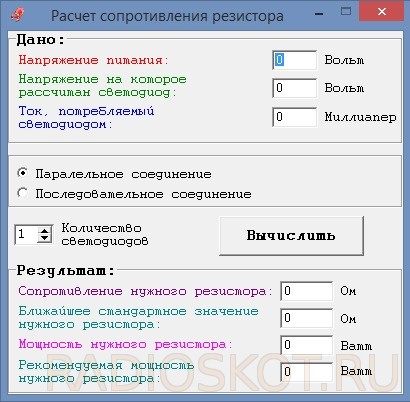Click the Мощность нужного резистора label

click(125, 344)
